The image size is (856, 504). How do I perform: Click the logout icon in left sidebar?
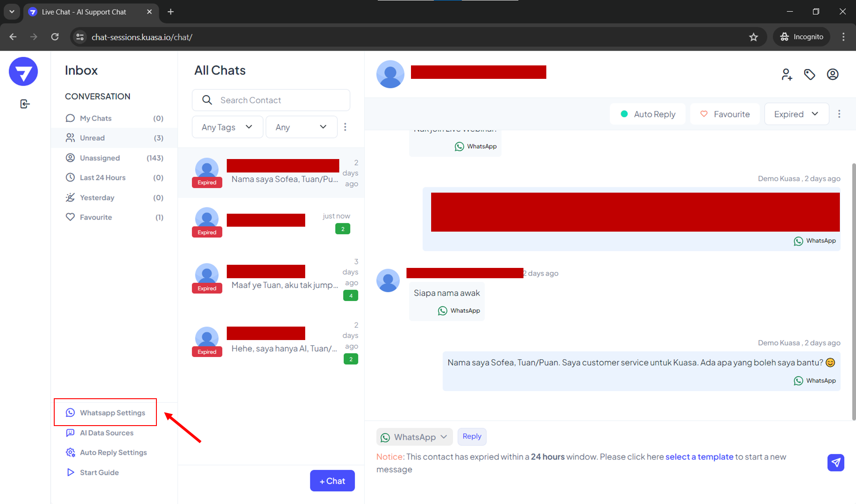pos(25,104)
